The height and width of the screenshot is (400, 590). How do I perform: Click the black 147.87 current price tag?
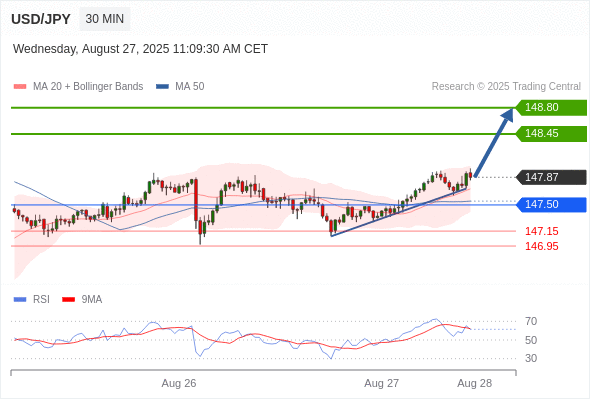[551, 177]
